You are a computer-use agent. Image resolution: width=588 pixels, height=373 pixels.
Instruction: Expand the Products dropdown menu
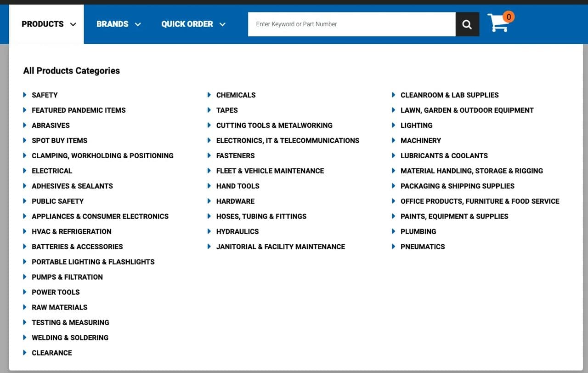[49, 24]
